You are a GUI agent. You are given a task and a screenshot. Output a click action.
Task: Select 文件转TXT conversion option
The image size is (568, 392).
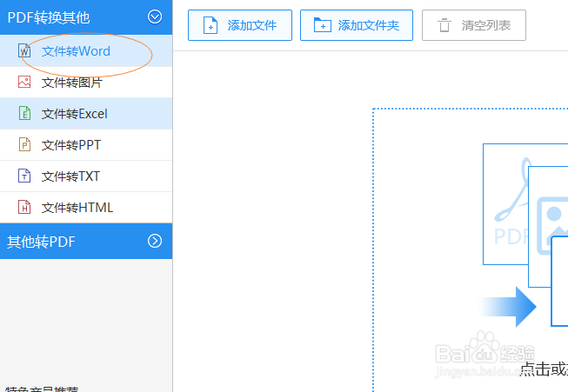tap(86, 176)
